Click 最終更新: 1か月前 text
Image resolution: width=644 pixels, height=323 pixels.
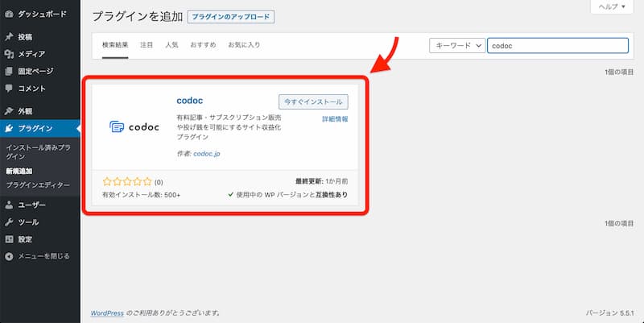pos(321,181)
